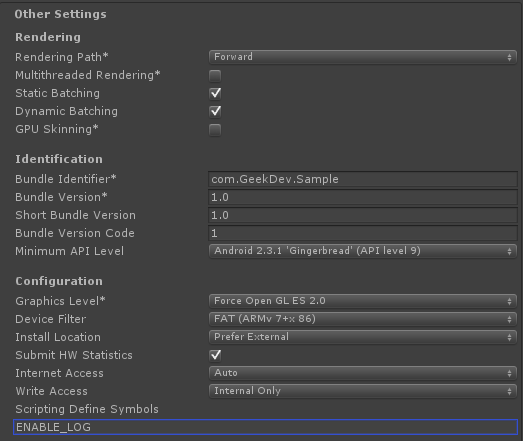Turn on the GPU Skinning checkbox
Viewport: 523px width, 441px height.
pos(215,130)
